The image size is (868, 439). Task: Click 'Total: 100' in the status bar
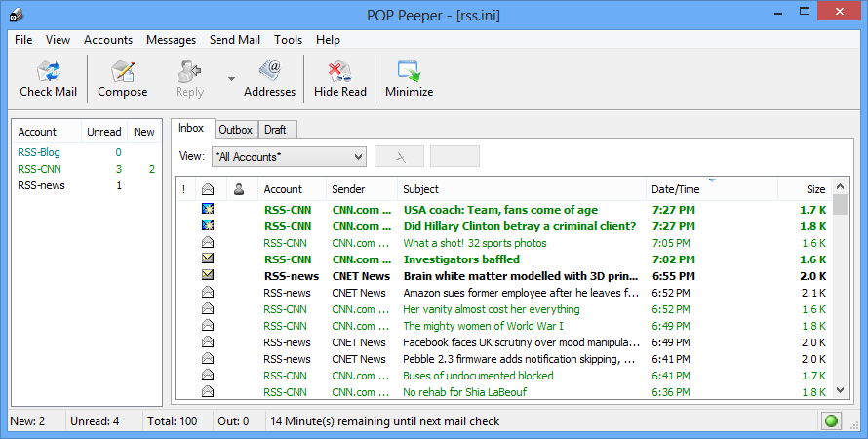[x=173, y=421]
